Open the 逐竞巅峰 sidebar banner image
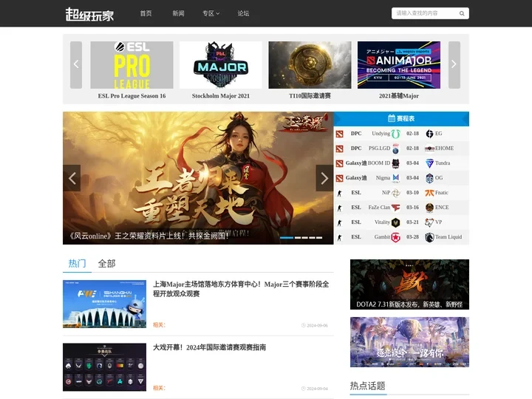The width and height of the screenshot is (532, 399). (409, 342)
